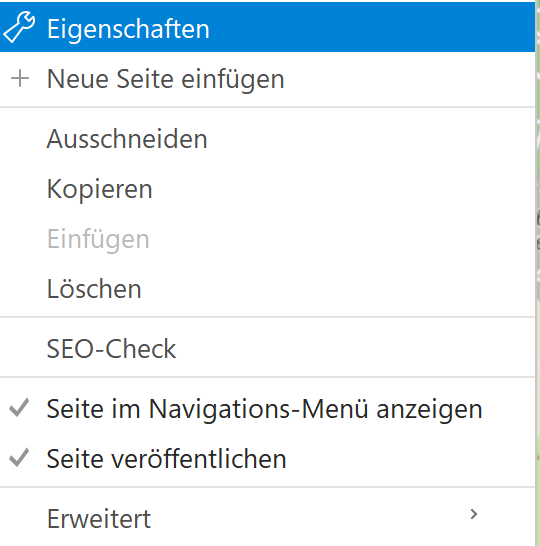The width and height of the screenshot is (540, 546).
Task: Toggle Seite im Navigations-Menü anzeigen option
Action: [x=267, y=408]
